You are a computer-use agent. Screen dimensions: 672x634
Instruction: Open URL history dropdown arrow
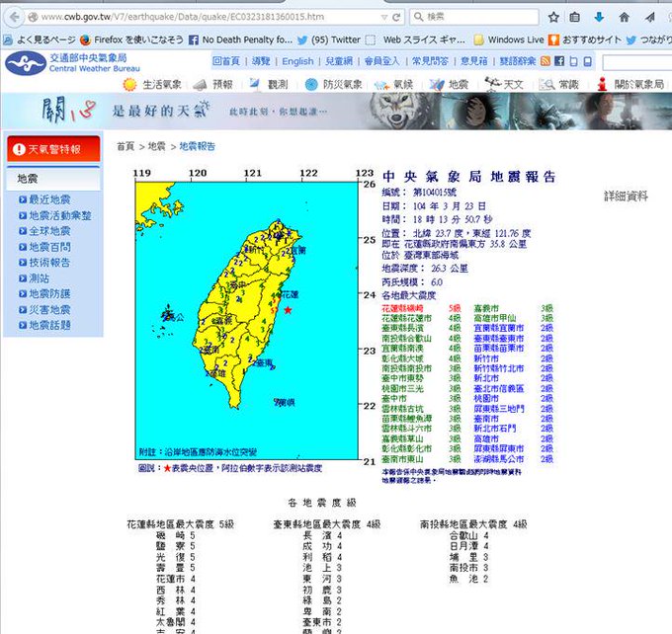pyautogui.click(x=384, y=17)
